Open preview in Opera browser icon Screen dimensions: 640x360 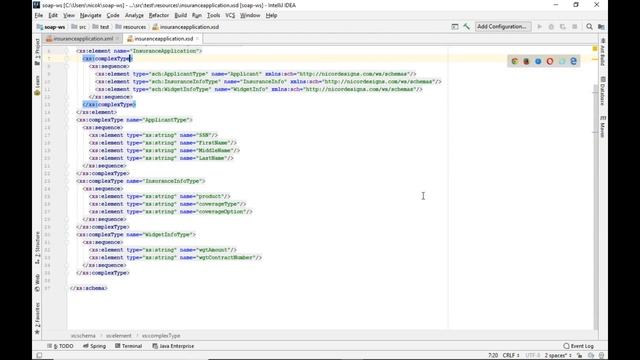pos(550,61)
